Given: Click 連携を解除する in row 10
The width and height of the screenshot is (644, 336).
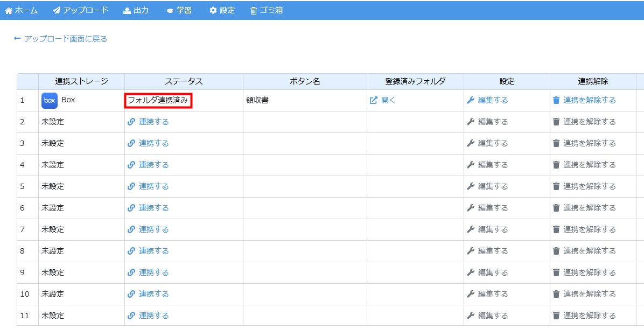Looking at the screenshot, I should point(589,295).
